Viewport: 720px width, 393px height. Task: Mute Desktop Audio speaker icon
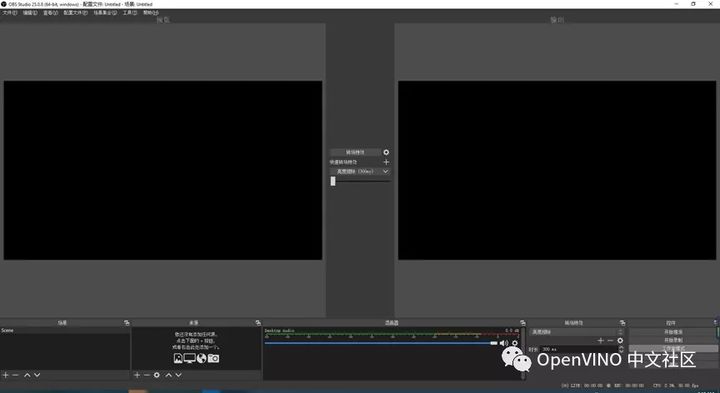tap(504, 343)
